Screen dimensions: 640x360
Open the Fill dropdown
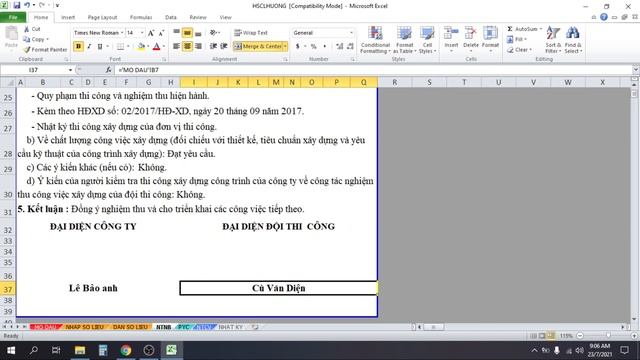517,39
